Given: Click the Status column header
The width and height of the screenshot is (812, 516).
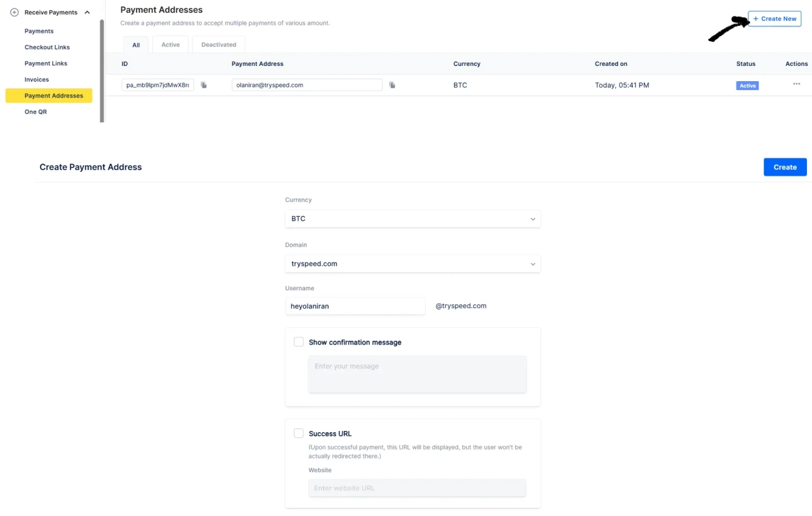Looking at the screenshot, I should (x=746, y=64).
